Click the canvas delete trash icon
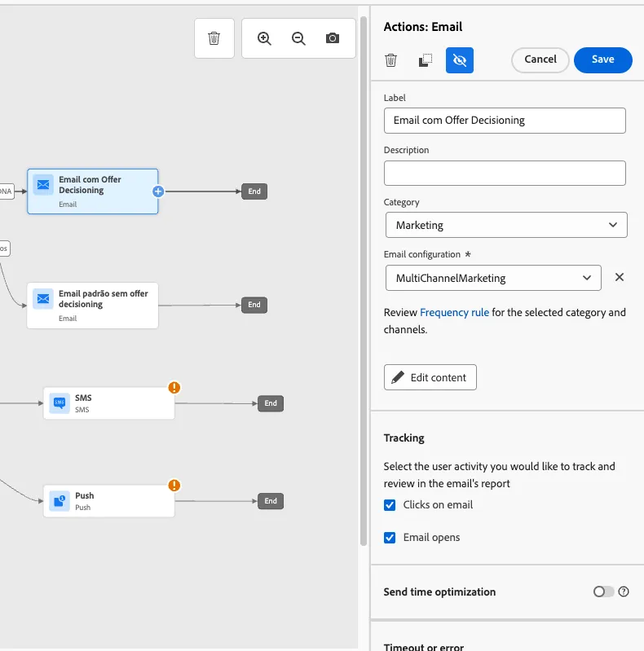Screen dimensions: 644x651 coord(214,38)
